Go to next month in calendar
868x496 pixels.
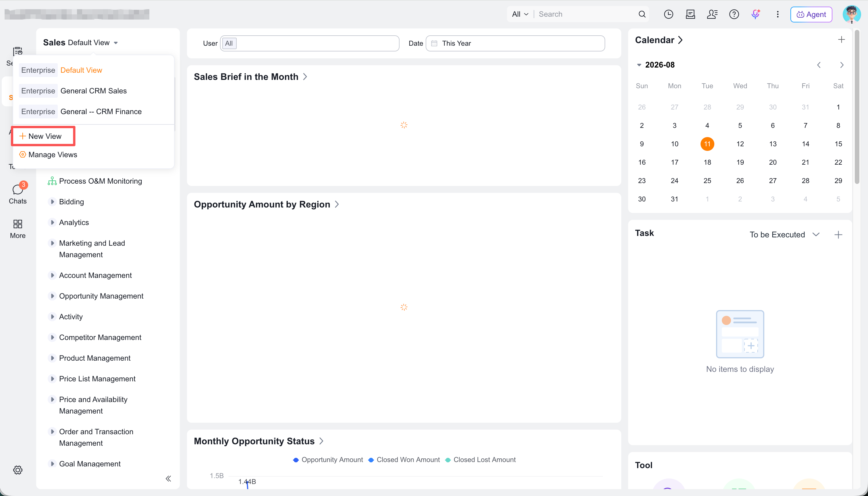tap(842, 65)
